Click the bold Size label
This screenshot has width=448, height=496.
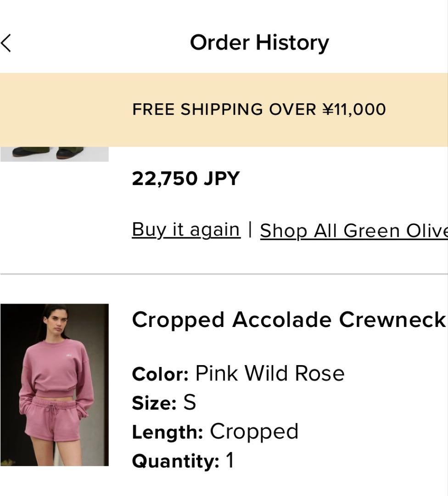154,403
